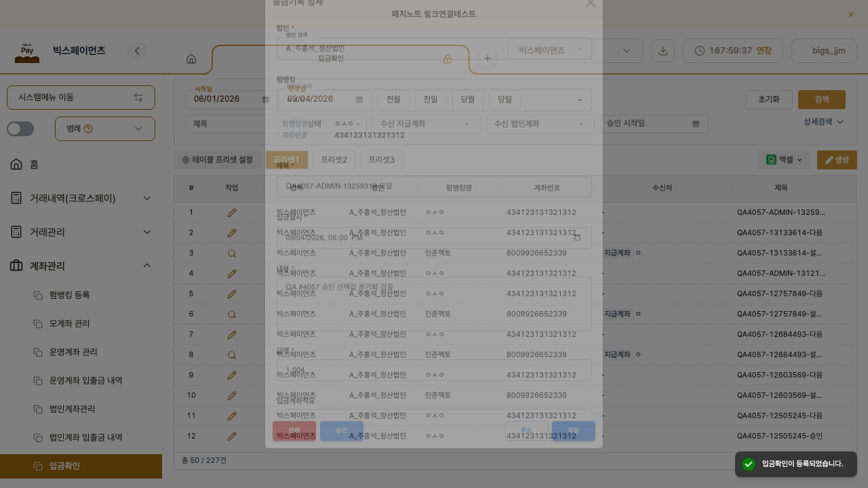This screenshot has height=488, width=868.
Task: Click the add new tab plus icon
Action: tap(488, 58)
